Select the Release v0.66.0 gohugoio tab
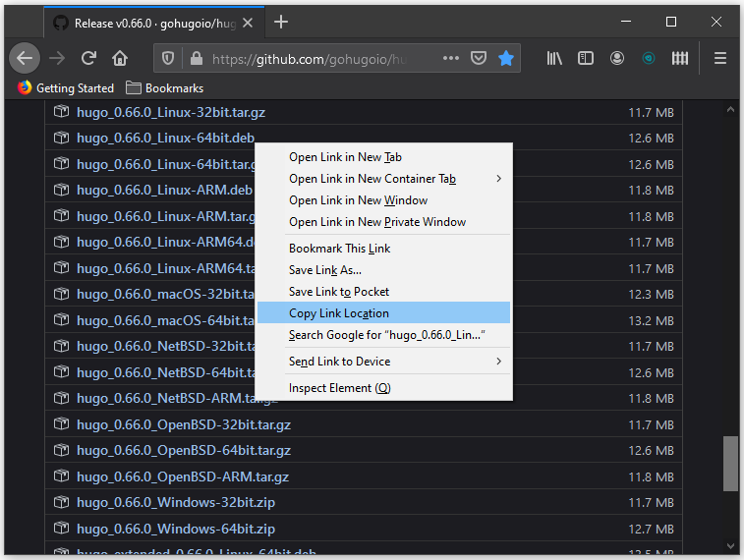 (x=154, y=23)
